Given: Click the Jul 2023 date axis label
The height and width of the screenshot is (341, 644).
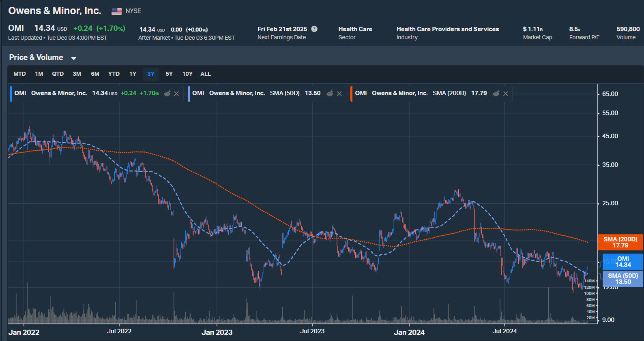Looking at the screenshot, I should (x=312, y=331).
